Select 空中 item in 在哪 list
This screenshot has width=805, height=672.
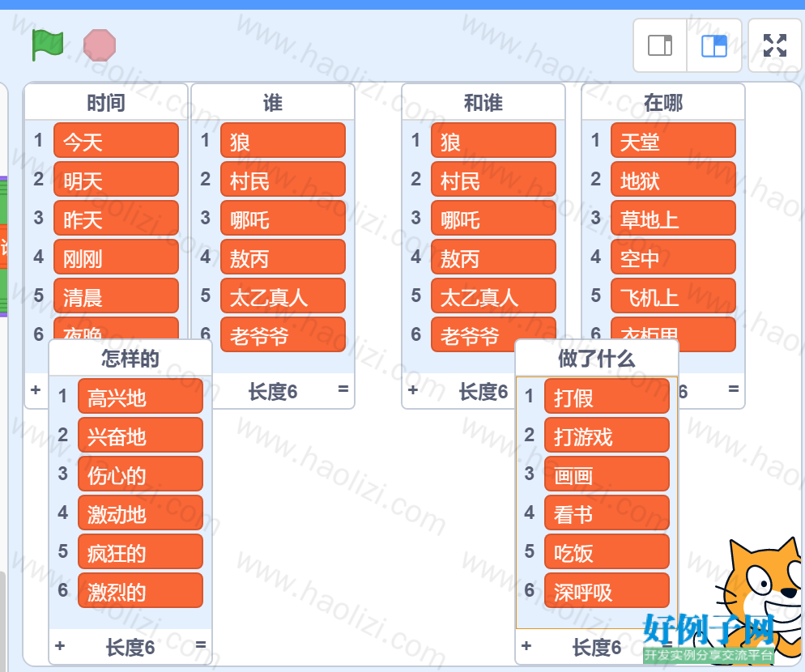pos(673,257)
